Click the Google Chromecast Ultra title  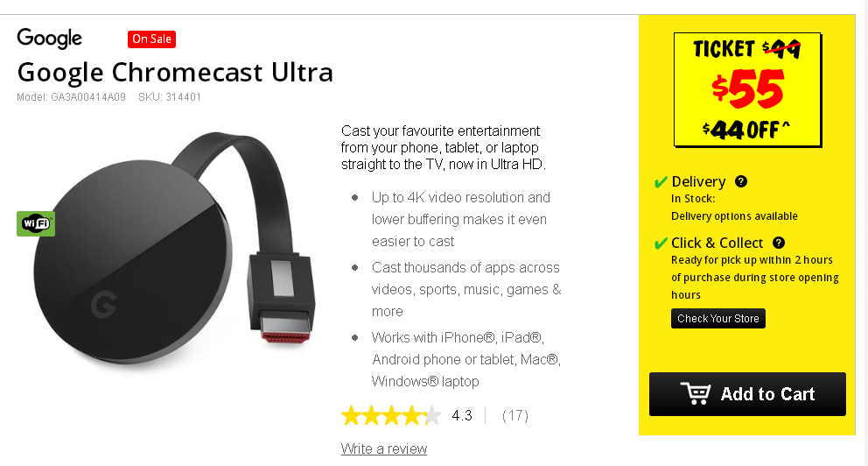pyautogui.click(x=175, y=72)
